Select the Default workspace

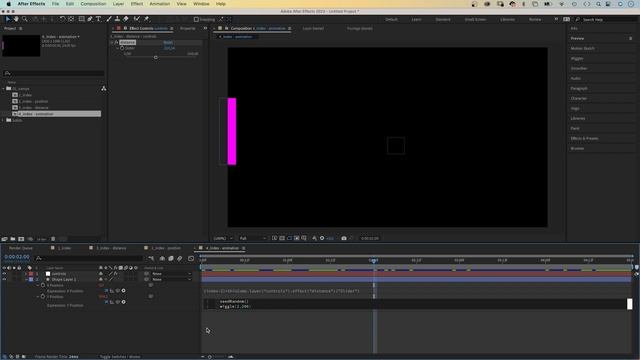pyautogui.click(x=391, y=20)
